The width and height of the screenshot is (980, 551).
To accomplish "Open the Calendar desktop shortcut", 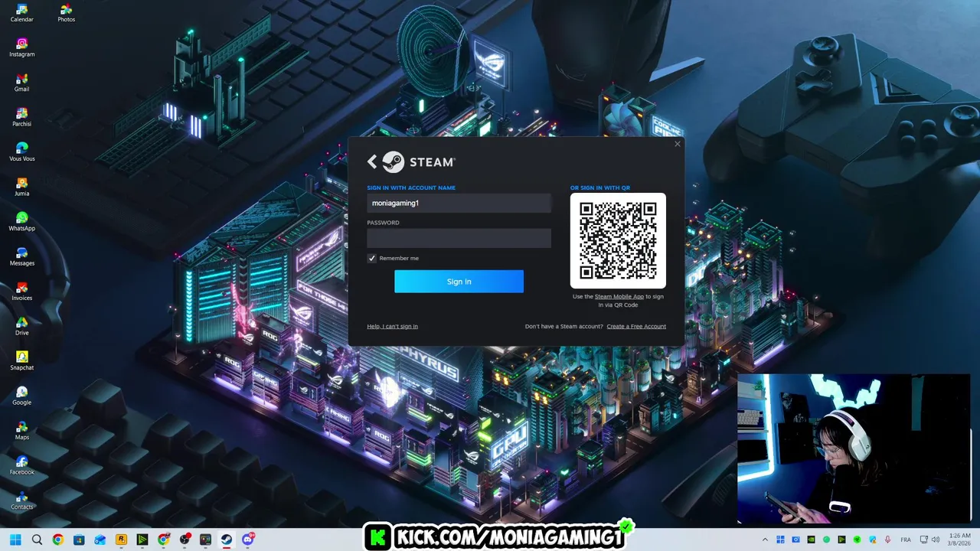I will [21, 13].
